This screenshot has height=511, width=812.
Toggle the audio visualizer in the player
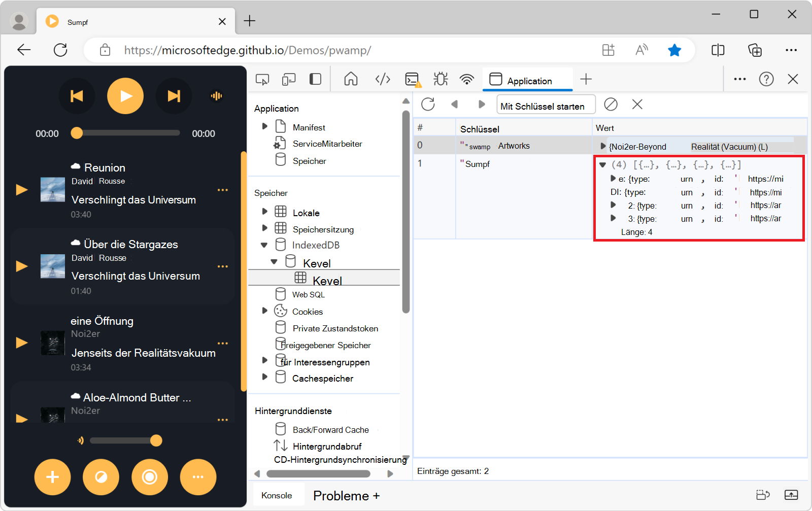coord(217,95)
